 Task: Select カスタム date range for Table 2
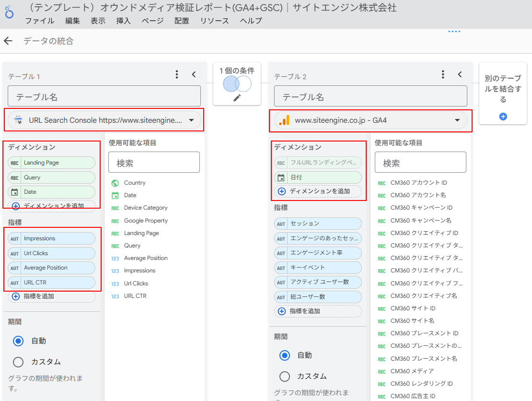[284, 377]
